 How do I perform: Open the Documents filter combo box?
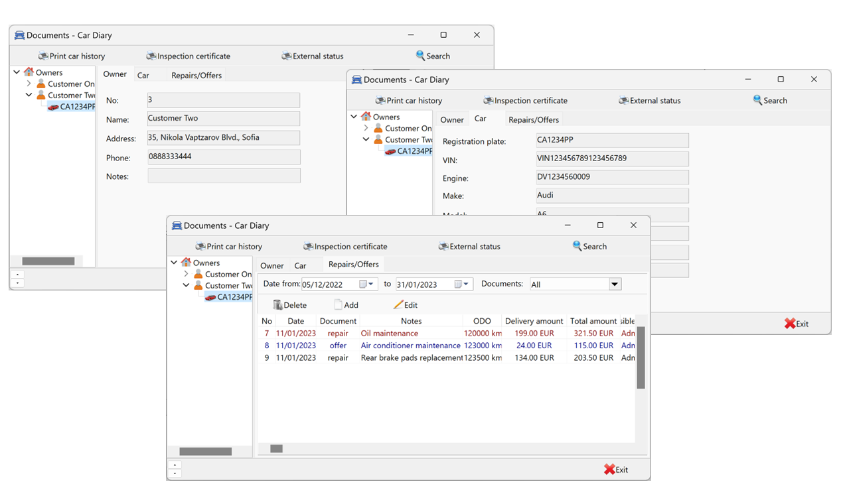click(615, 284)
